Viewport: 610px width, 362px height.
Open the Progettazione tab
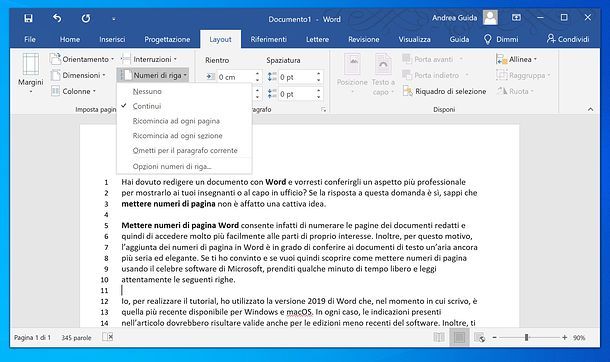point(167,39)
